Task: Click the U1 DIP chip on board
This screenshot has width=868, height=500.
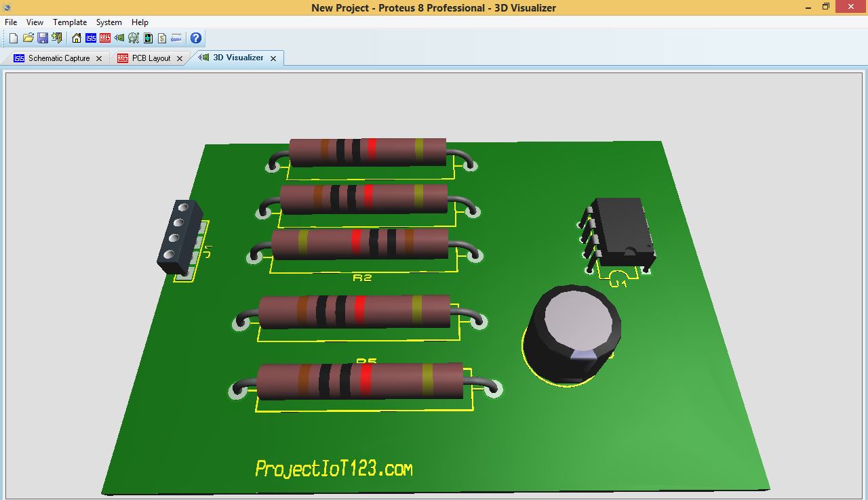Action: [x=620, y=233]
